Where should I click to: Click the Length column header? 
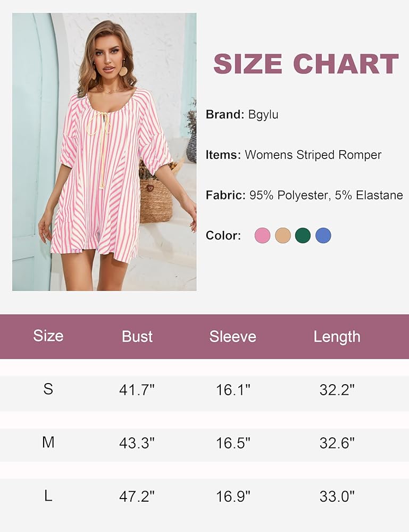pos(337,337)
